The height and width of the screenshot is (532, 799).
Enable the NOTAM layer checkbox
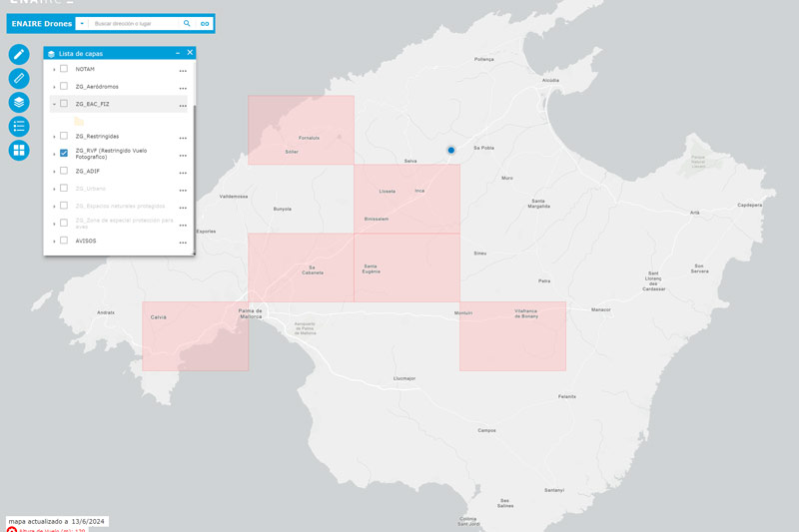pyautogui.click(x=64, y=69)
